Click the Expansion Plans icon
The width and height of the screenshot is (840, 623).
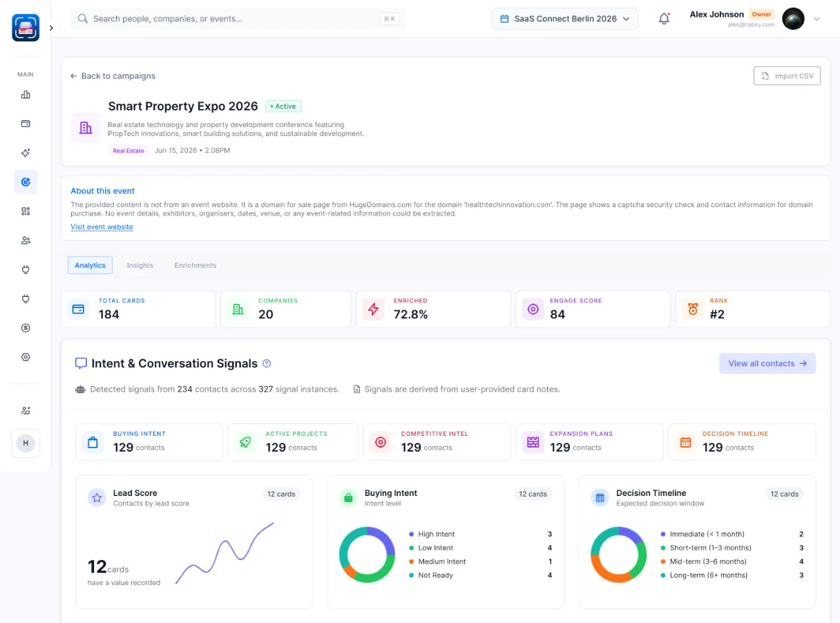[533, 442]
